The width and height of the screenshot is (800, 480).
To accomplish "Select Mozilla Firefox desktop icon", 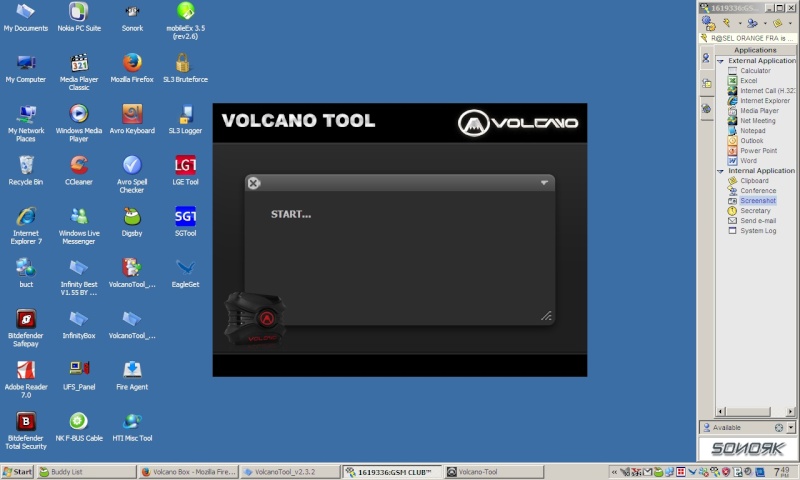I will (132, 69).
